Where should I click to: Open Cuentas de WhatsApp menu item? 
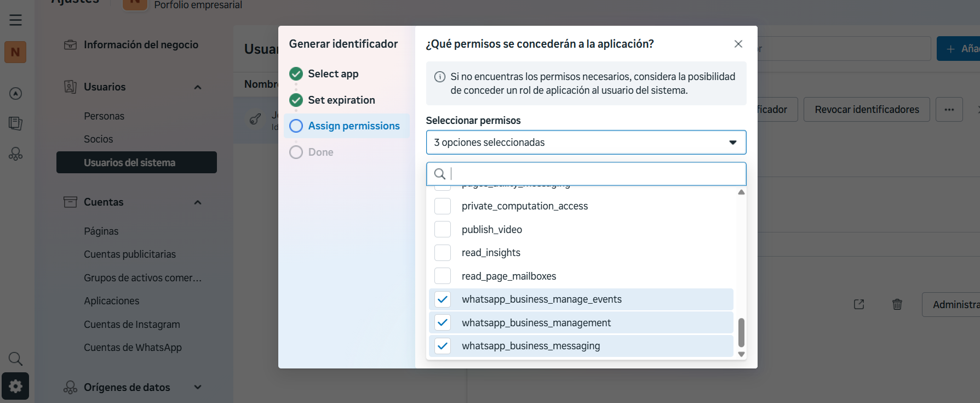tap(133, 348)
